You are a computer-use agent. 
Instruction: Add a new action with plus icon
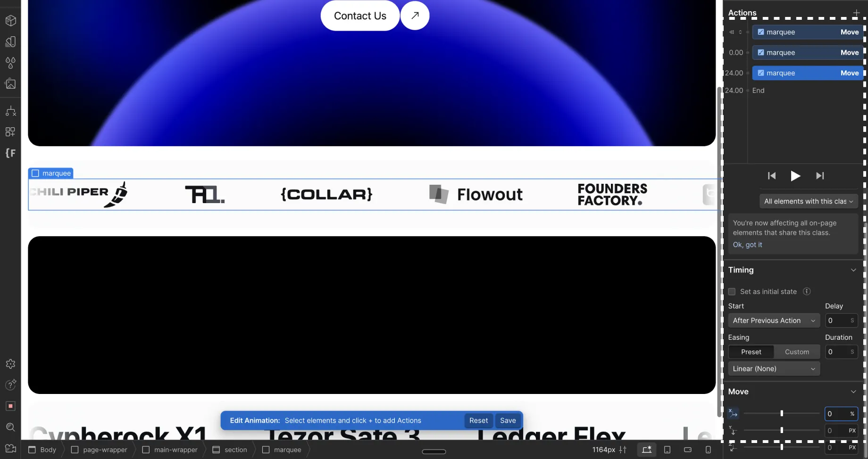[x=856, y=13]
